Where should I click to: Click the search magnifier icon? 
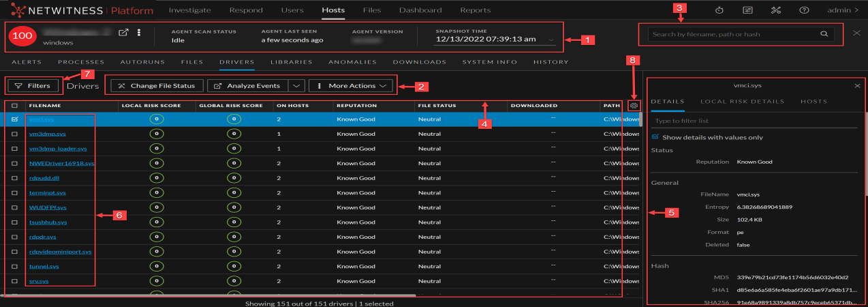point(824,33)
